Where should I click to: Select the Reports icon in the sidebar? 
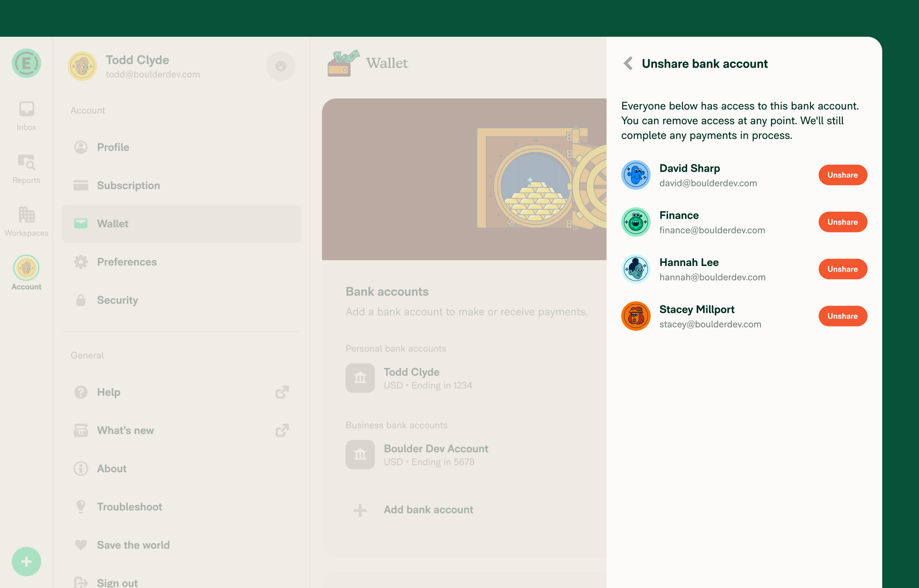(26, 163)
